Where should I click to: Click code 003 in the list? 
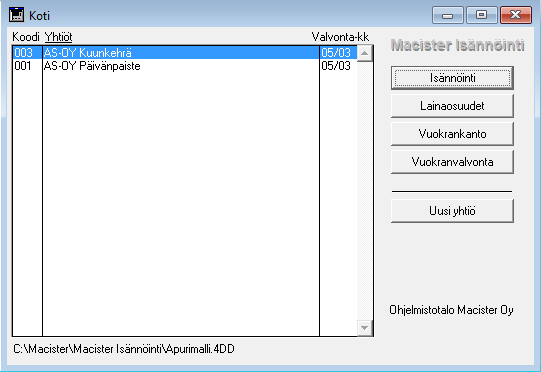point(23,53)
